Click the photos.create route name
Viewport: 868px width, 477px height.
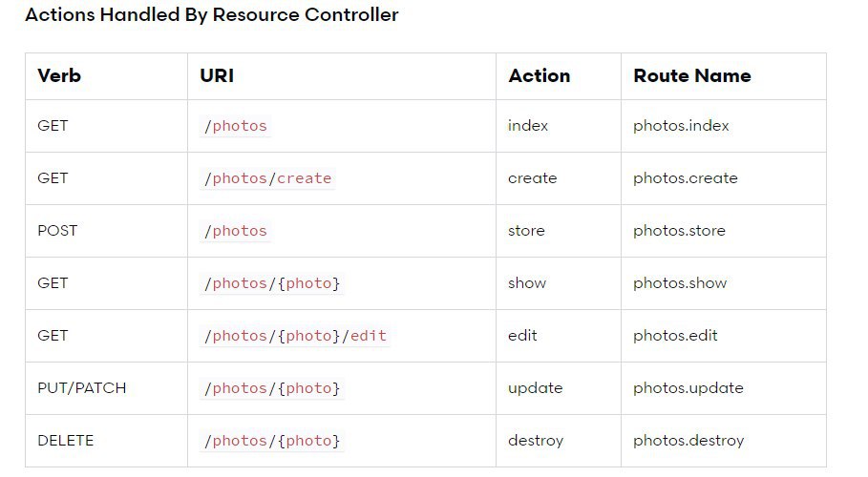[686, 178]
